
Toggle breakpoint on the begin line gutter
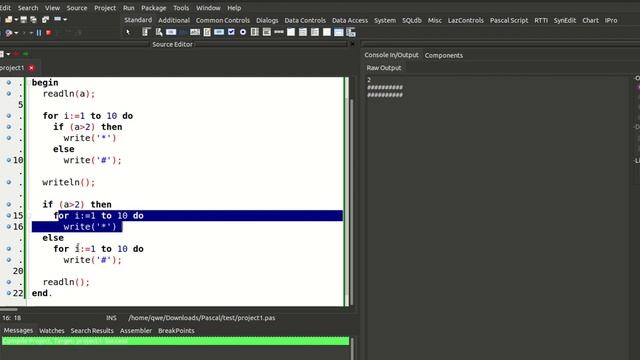click(x=8, y=82)
